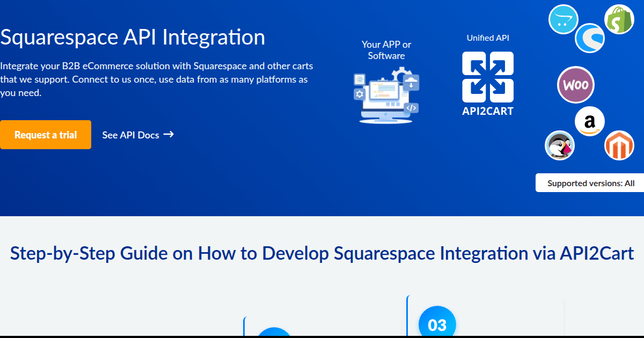The width and height of the screenshot is (644, 338).
Task: Select the OpenCart cart logo icon
Action: (563, 19)
